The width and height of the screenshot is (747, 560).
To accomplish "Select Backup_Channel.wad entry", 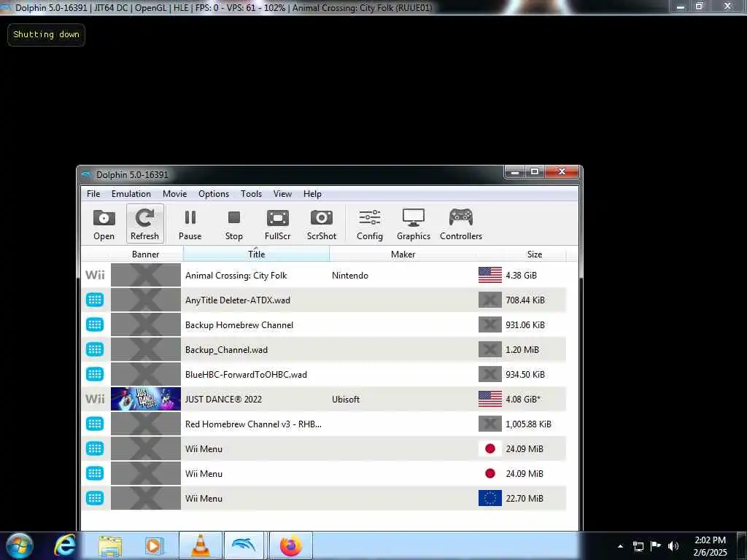I will (x=226, y=349).
